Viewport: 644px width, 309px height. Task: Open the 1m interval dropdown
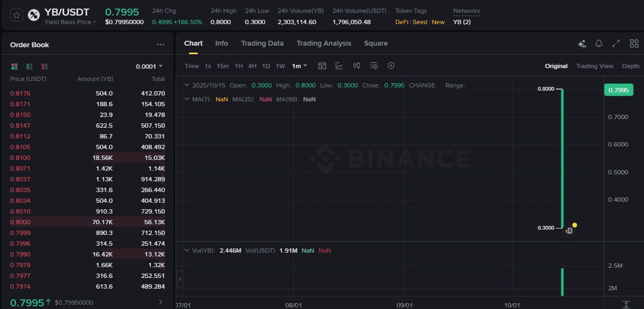(299, 66)
